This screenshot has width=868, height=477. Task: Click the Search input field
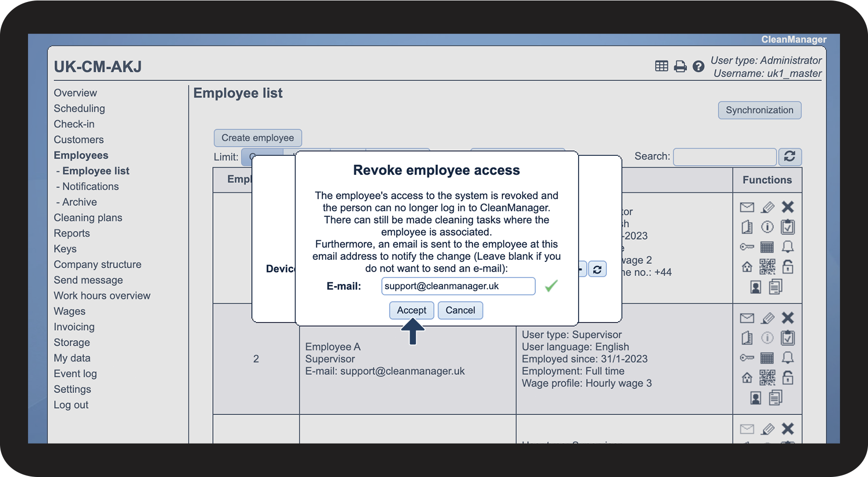point(725,157)
